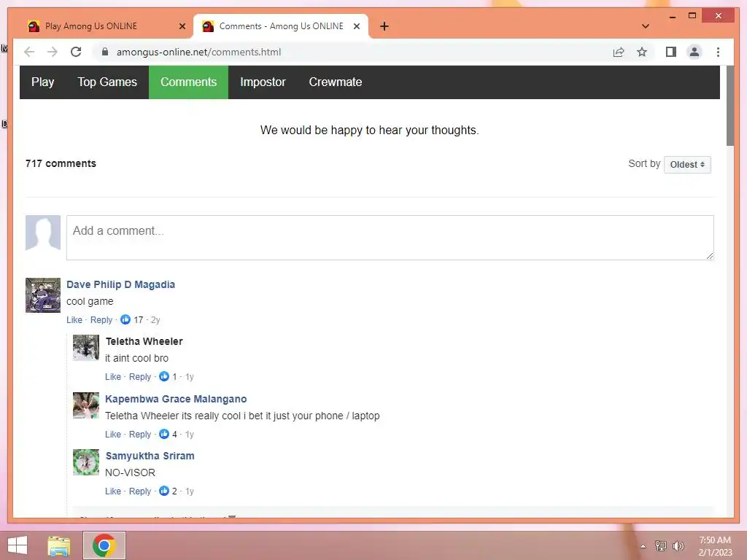Open the Sort by Oldest dropdown
The image size is (747, 560).
687,165
